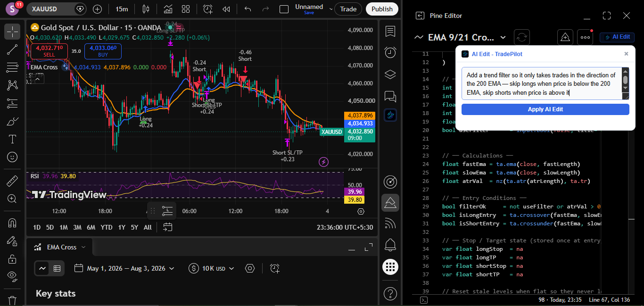Undo the last chart action
The height and width of the screenshot is (306, 644).
coord(248,9)
